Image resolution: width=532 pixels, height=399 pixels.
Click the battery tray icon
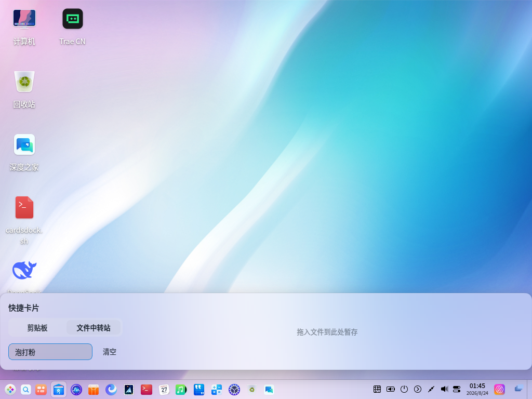tap(391, 389)
